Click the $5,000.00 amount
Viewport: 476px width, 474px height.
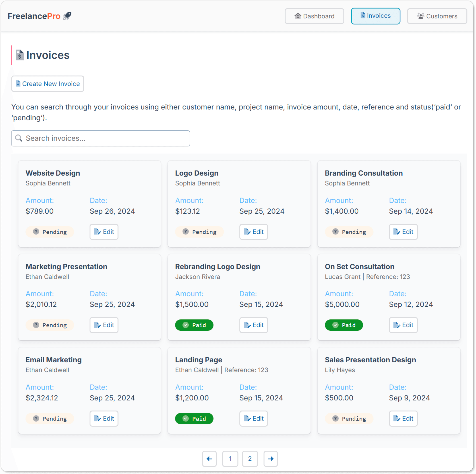tap(342, 304)
